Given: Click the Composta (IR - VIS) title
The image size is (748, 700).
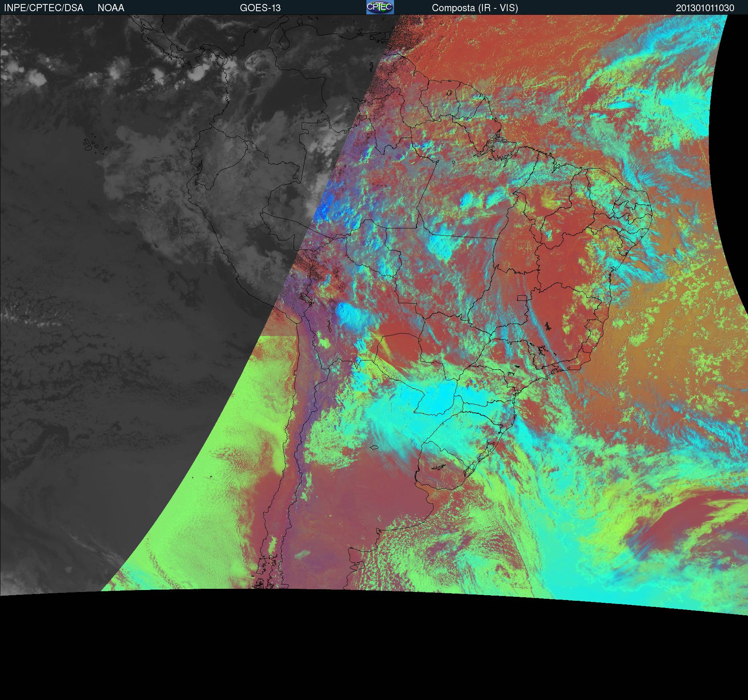Looking at the screenshot, I should click(475, 8).
